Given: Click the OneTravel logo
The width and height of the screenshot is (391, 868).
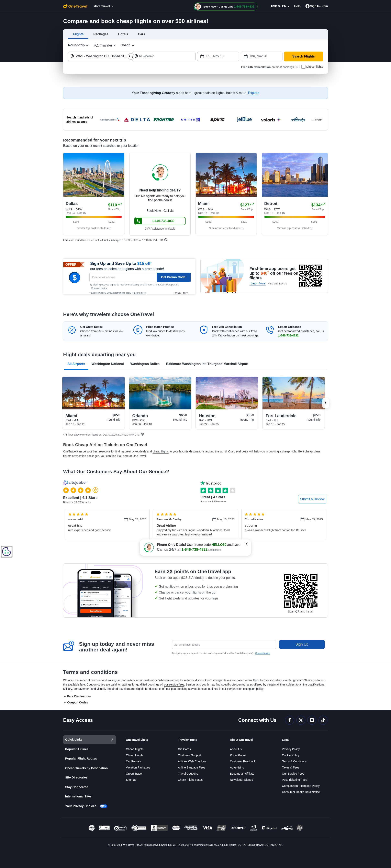Looking at the screenshot, I should click(75, 6).
